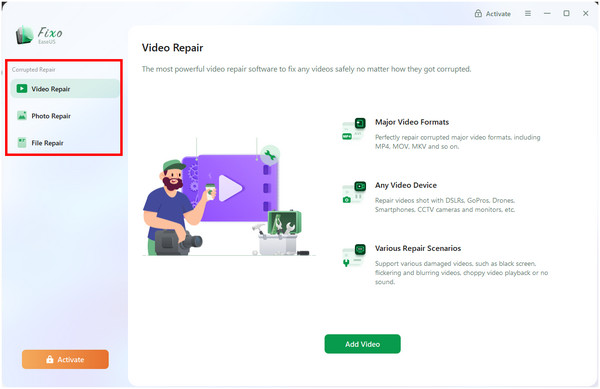Click the video repair illustration
600x389 pixels.
coord(229,197)
